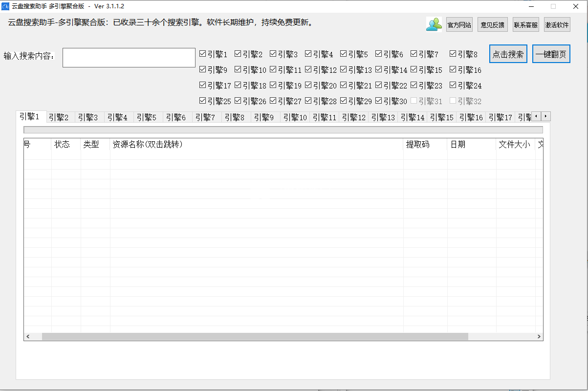Uncheck the 引擎17 checkbox
This screenshot has width=588, height=391.
point(203,85)
